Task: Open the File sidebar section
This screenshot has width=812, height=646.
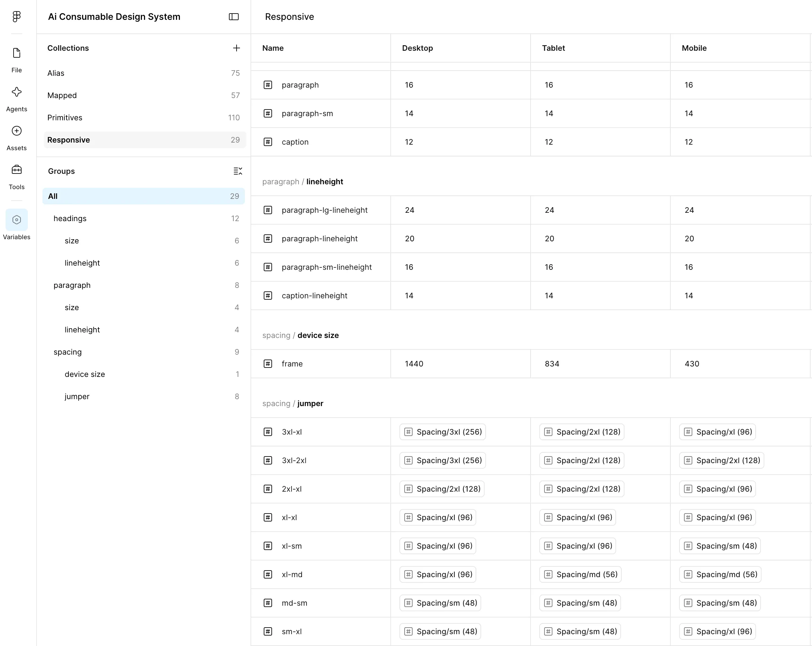Action: pyautogui.click(x=17, y=60)
